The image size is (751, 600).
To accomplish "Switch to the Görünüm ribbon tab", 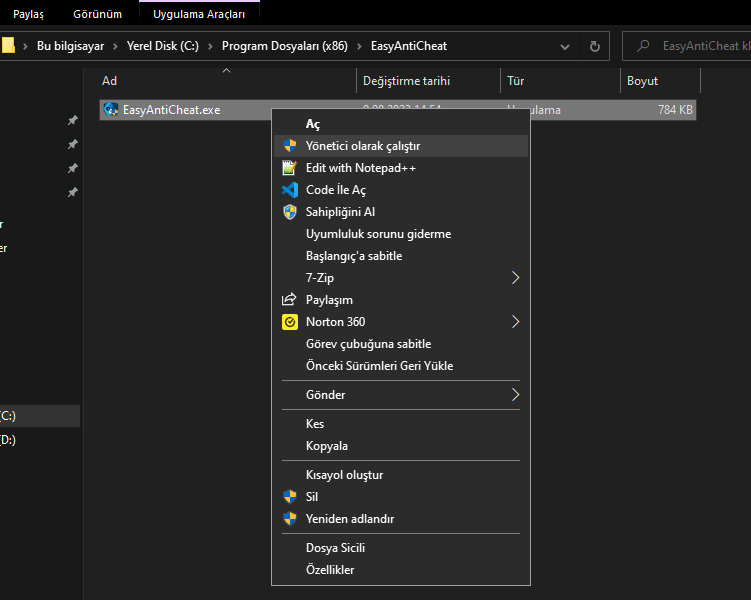I will pyautogui.click(x=98, y=14).
